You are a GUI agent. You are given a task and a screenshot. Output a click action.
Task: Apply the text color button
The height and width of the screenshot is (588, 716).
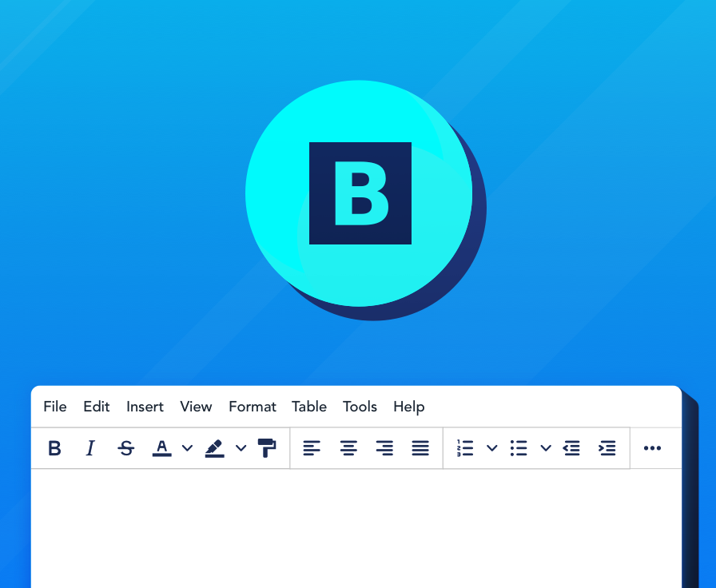pyautogui.click(x=161, y=448)
